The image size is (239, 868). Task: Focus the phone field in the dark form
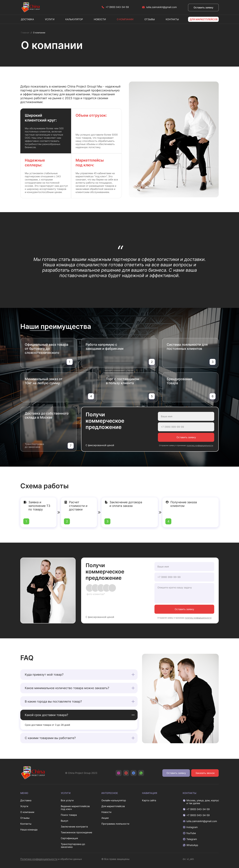186,427
